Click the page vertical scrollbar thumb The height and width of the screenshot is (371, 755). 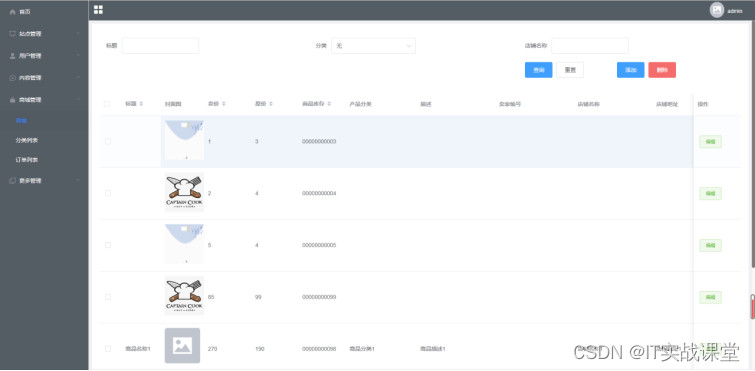coord(753,144)
